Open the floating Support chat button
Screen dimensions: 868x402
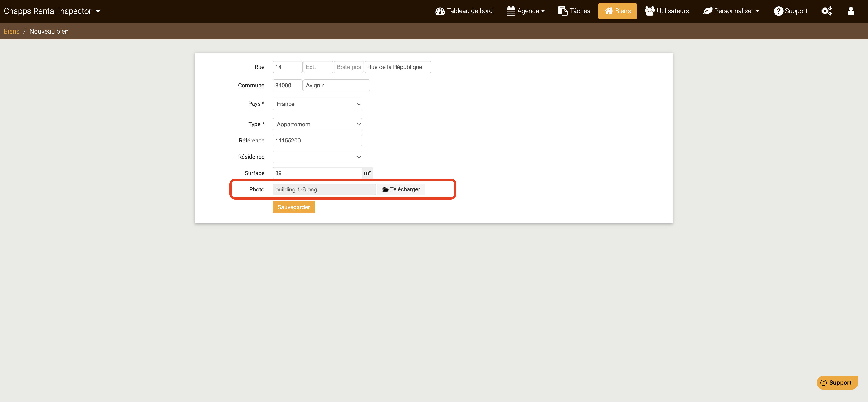pyautogui.click(x=837, y=383)
